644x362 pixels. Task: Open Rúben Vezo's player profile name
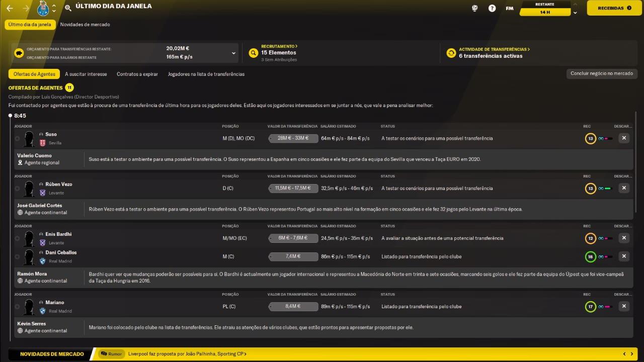59,184
